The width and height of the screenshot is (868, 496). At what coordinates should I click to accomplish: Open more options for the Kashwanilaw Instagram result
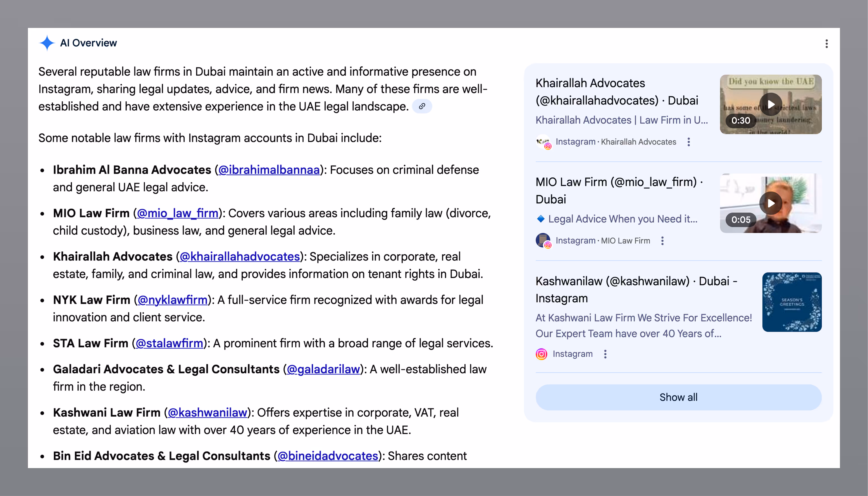pos(605,354)
